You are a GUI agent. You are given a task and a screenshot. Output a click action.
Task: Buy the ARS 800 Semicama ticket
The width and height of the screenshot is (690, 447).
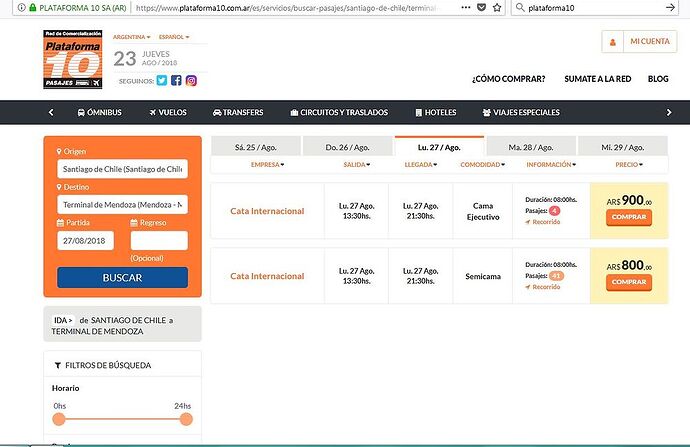click(x=629, y=282)
